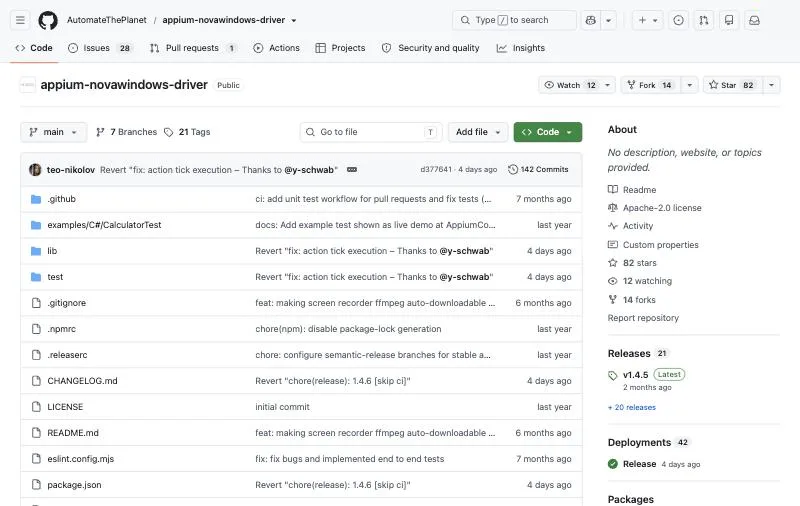
Task: Open the Copilot chat icon
Action: click(x=591, y=20)
